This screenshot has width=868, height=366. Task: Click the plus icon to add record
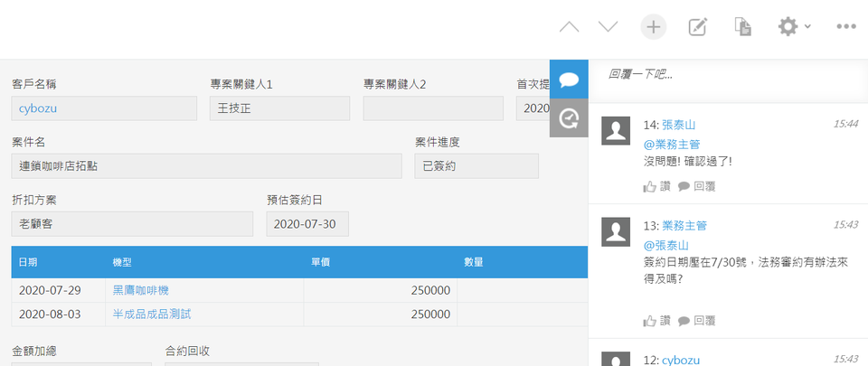(653, 27)
